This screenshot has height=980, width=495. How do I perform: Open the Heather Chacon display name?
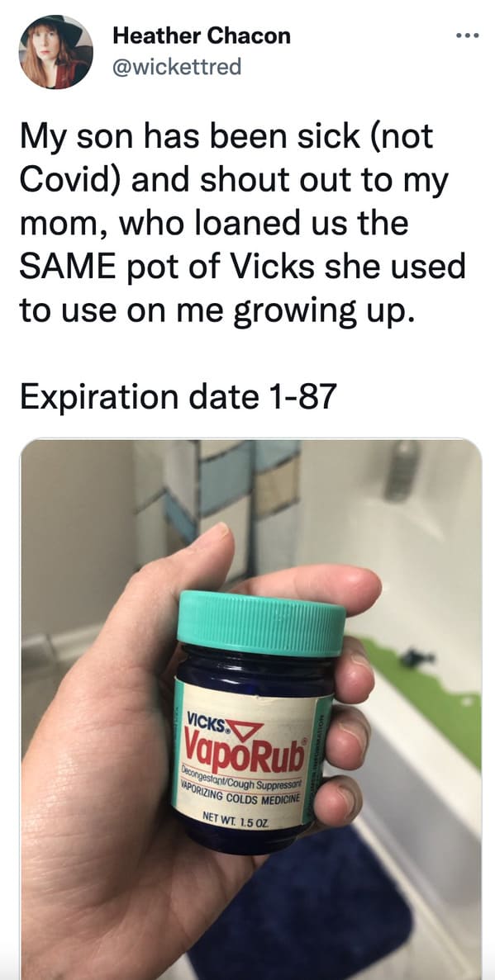(x=202, y=36)
